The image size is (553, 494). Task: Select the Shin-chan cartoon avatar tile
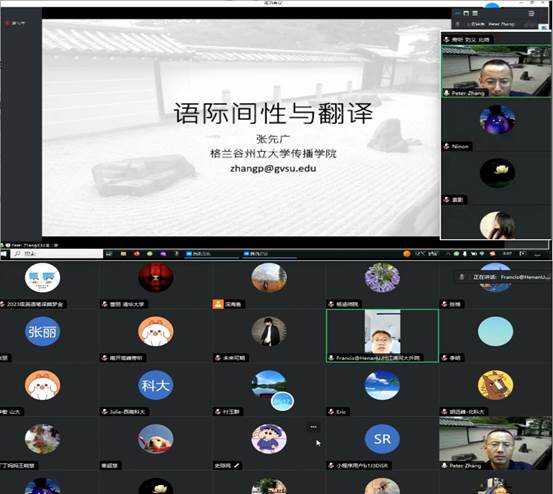tap(269, 439)
